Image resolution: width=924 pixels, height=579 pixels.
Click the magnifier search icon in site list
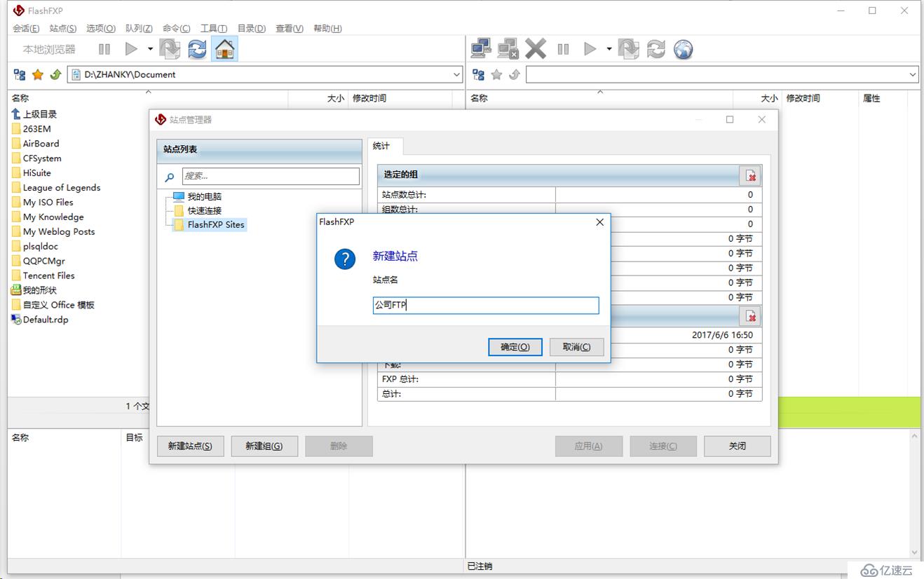[x=169, y=177]
